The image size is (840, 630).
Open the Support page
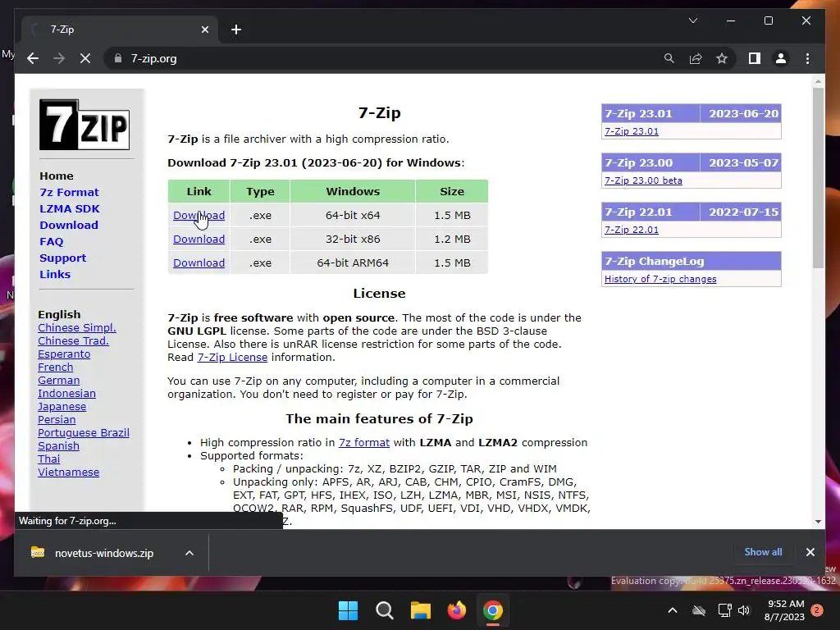tap(62, 258)
